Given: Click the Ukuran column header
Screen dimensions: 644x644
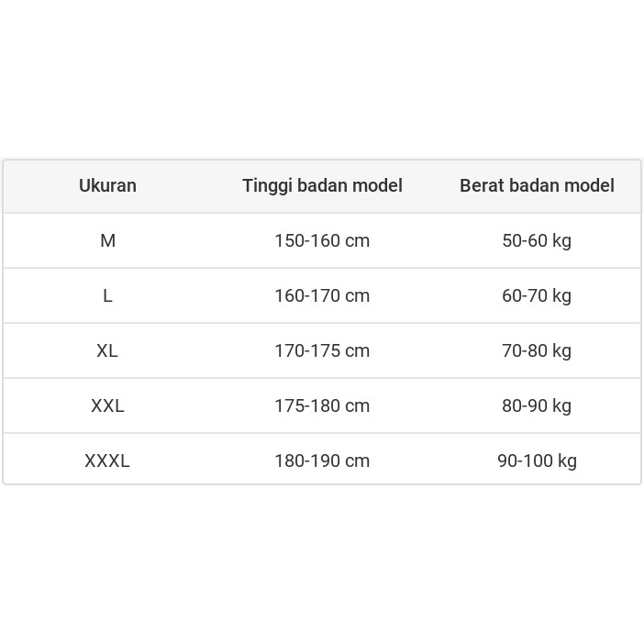Looking at the screenshot, I should pyautogui.click(x=107, y=185).
